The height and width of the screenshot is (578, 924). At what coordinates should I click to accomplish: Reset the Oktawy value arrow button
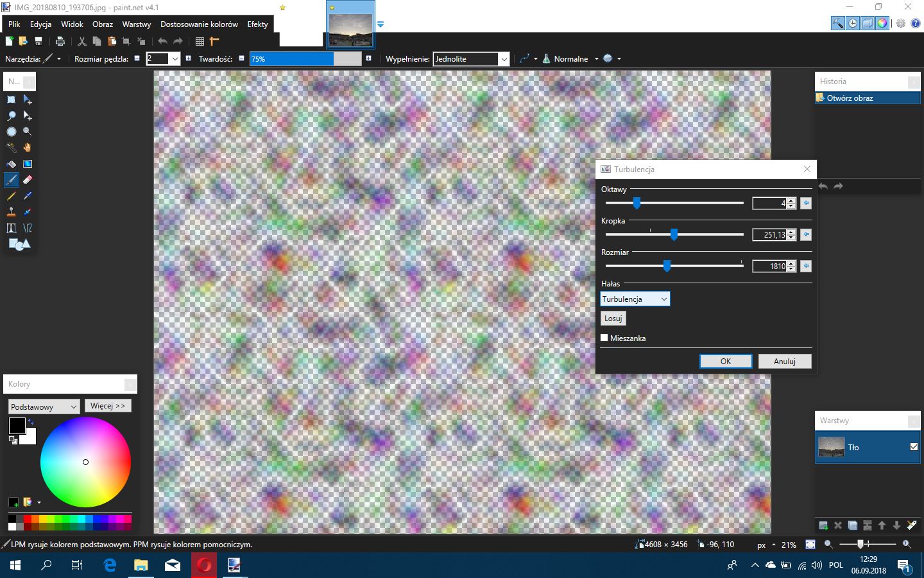tap(806, 203)
